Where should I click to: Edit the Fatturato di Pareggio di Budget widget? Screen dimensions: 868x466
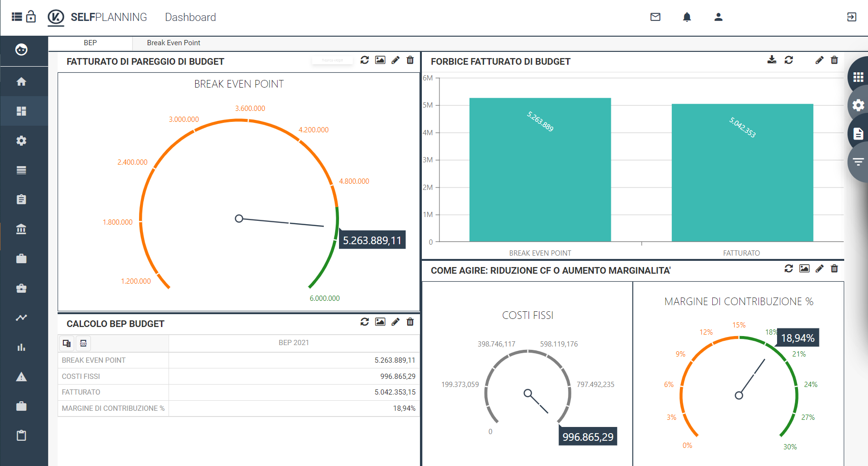pos(395,60)
